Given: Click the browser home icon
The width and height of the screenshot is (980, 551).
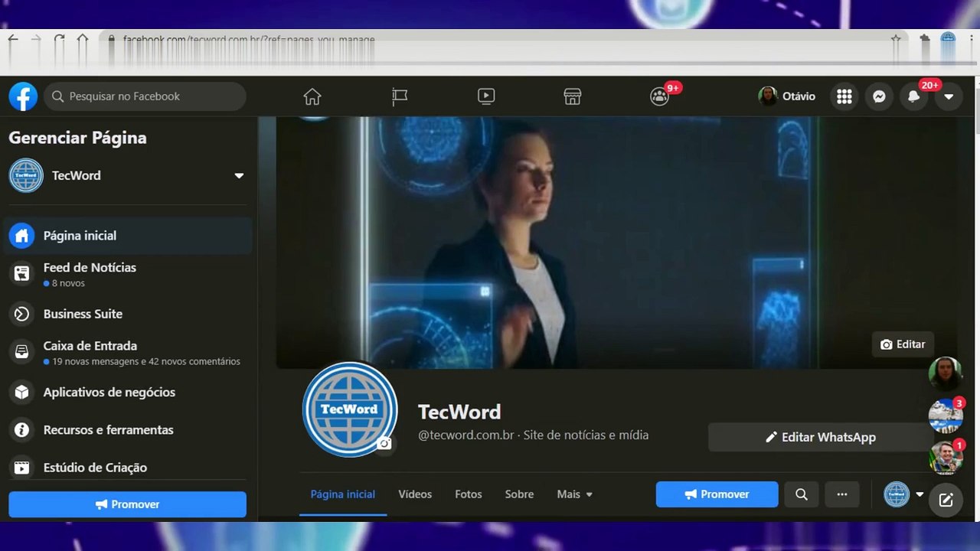Looking at the screenshot, I should click(x=83, y=40).
